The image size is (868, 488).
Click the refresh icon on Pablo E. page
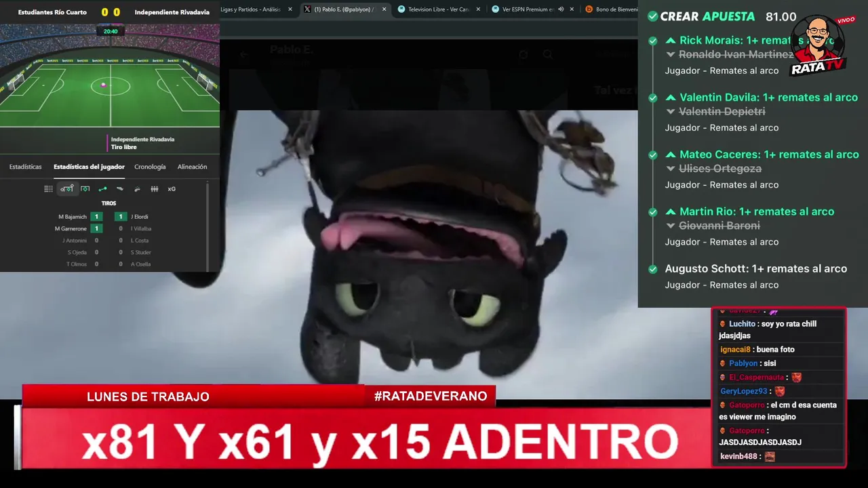524,55
